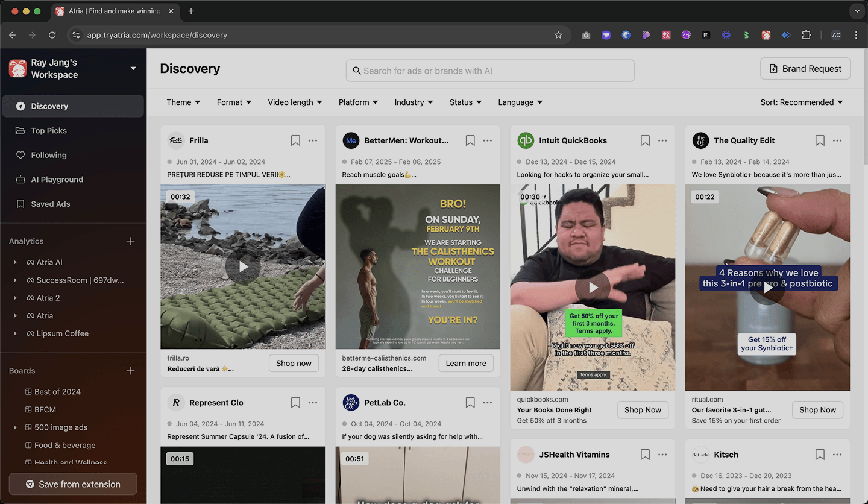Open the Theme filter dropdown
This screenshot has height=504, width=868.
(x=183, y=102)
